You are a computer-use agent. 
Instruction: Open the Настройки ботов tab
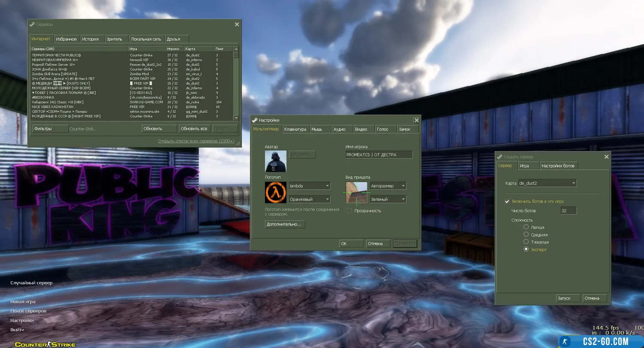(x=557, y=166)
